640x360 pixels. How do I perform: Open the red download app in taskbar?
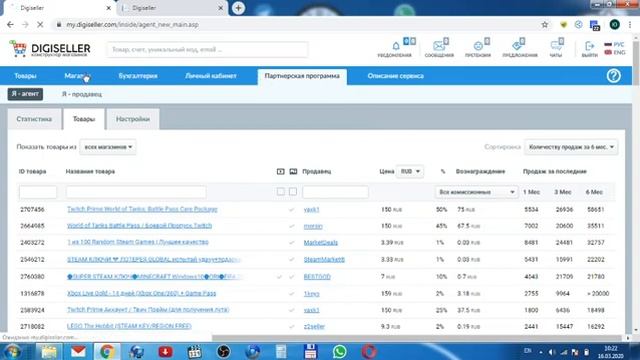pyautogui.click(x=165, y=351)
